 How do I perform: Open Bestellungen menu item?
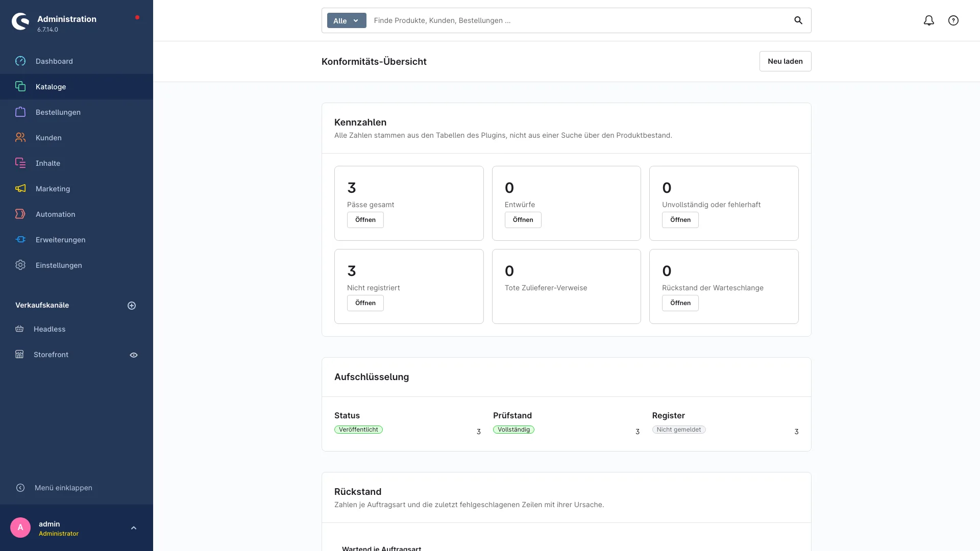click(77, 112)
